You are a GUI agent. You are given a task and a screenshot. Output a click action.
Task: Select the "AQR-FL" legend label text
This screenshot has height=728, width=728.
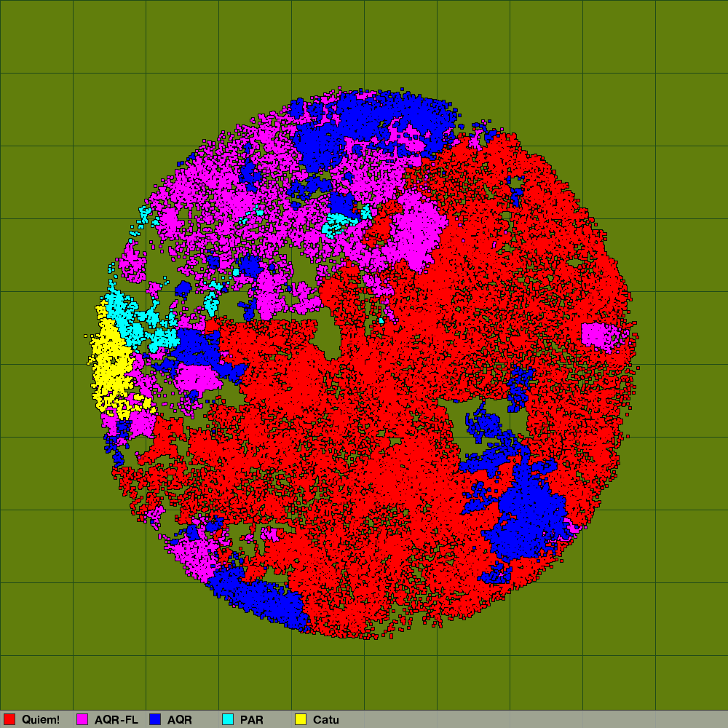(116, 719)
